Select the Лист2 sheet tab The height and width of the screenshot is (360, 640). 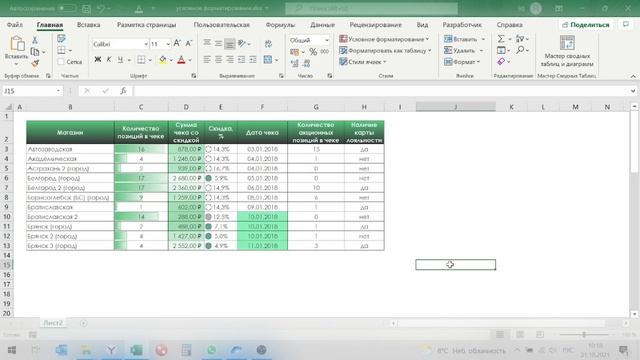pyautogui.click(x=53, y=323)
